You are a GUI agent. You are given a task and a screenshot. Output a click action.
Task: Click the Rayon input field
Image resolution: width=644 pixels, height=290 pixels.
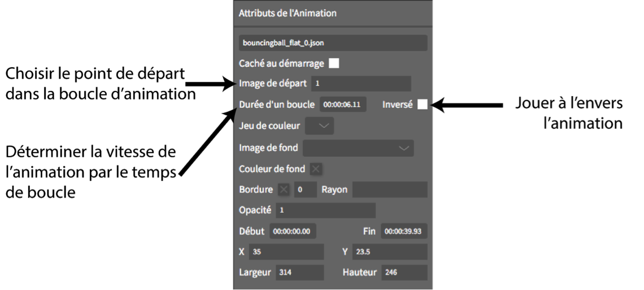pos(389,189)
